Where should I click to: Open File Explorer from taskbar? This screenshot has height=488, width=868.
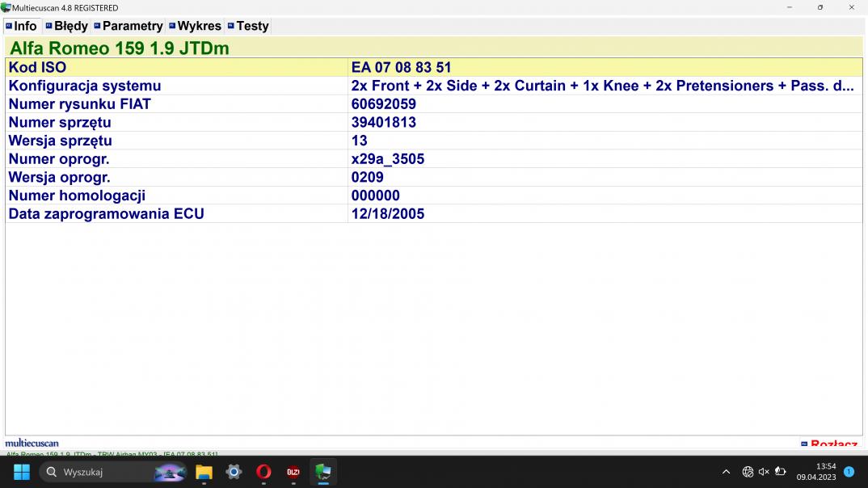[204, 472]
